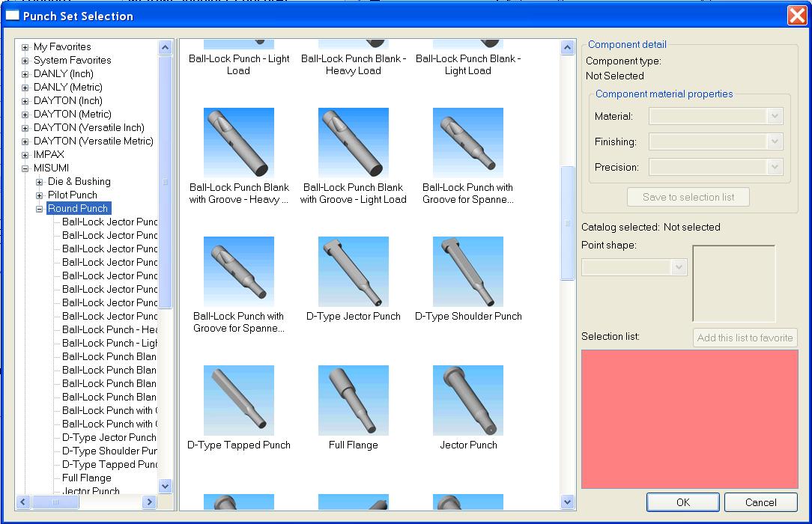Select Full Flange in the tree list
The width and height of the screenshot is (812, 524).
tap(87, 478)
